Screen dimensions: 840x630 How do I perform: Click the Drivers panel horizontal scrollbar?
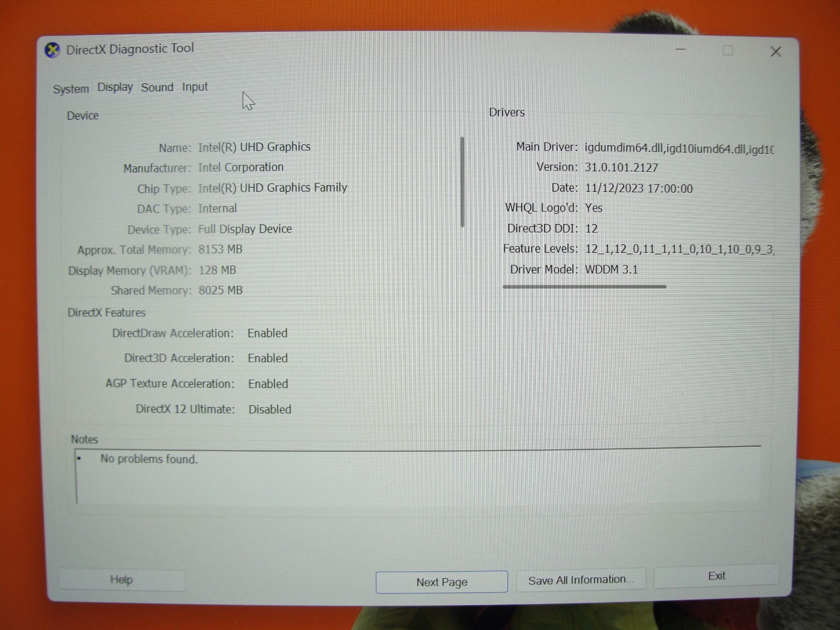tap(584, 287)
